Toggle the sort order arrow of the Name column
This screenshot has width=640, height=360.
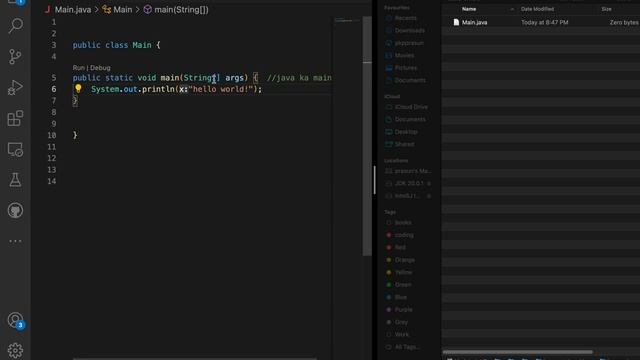pos(512,9)
